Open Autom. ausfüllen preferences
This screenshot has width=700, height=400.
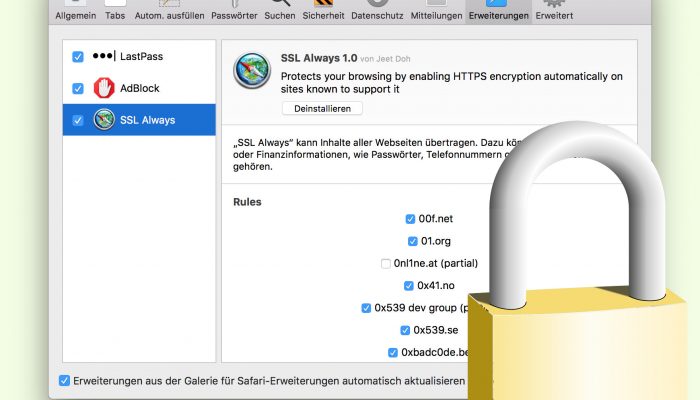tap(169, 11)
